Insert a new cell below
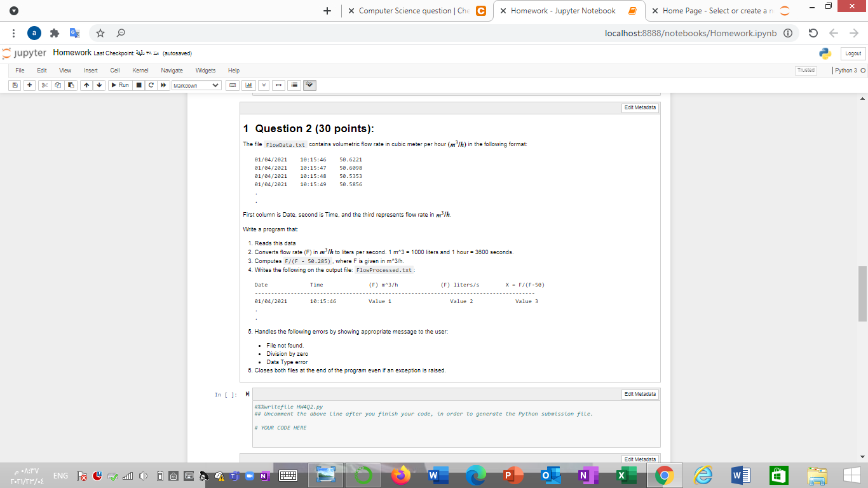The width and height of the screenshot is (868, 488). [x=29, y=85]
